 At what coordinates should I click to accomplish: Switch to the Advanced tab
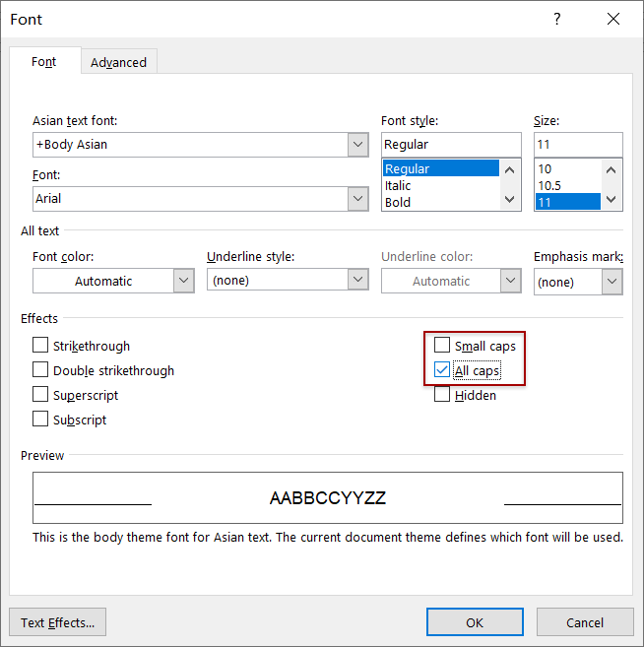[x=118, y=62]
